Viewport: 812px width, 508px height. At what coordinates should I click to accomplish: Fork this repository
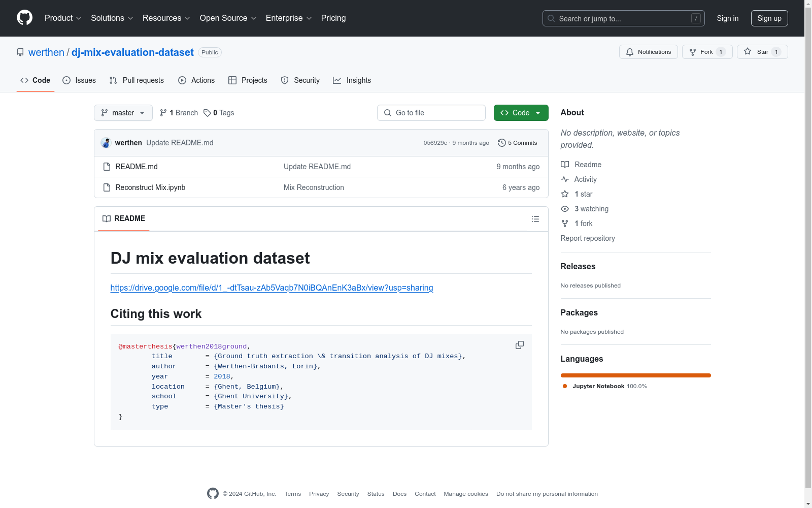pyautogui.click(x=707, y=52)
